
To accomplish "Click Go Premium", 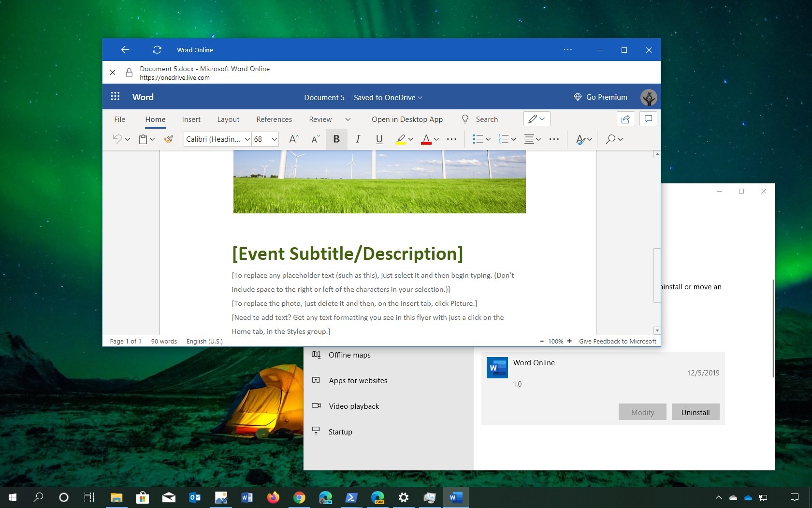I will 606,97.
